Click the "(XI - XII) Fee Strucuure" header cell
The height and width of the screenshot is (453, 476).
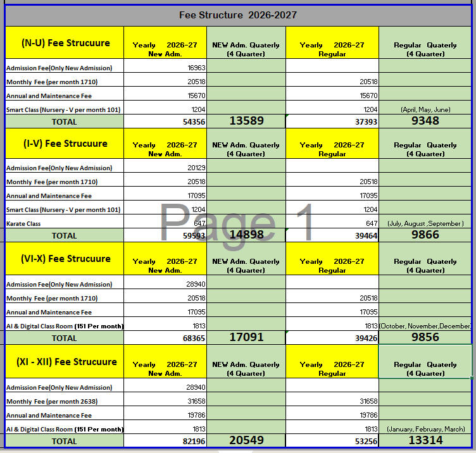pos(65,362)
